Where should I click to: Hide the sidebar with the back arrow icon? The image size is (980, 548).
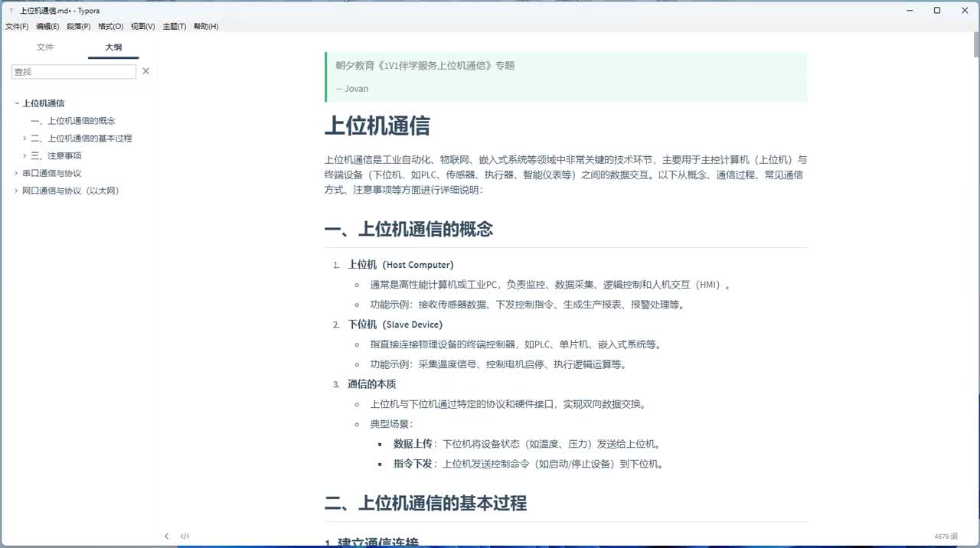[167, 537]
